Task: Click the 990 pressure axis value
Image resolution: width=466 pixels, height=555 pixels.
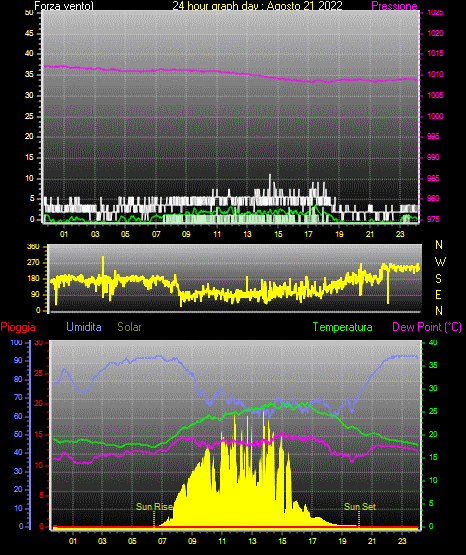Action: tap(434, 157)
